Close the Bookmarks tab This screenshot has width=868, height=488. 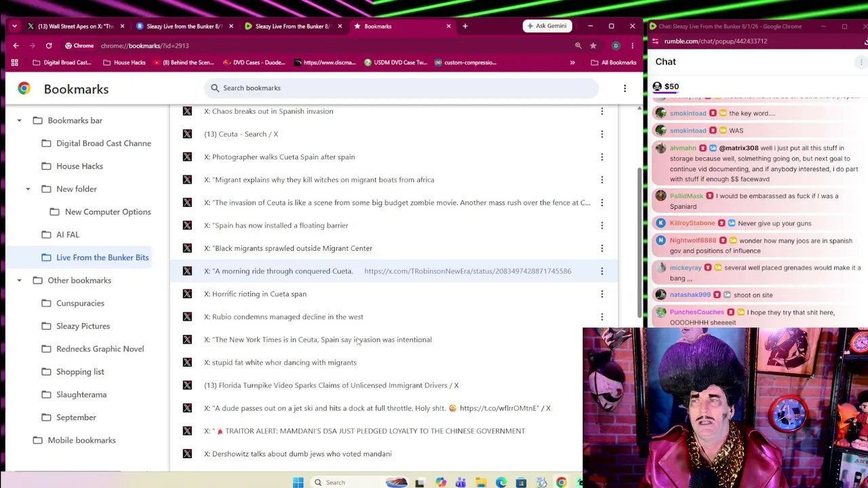[x=448, y=26]
